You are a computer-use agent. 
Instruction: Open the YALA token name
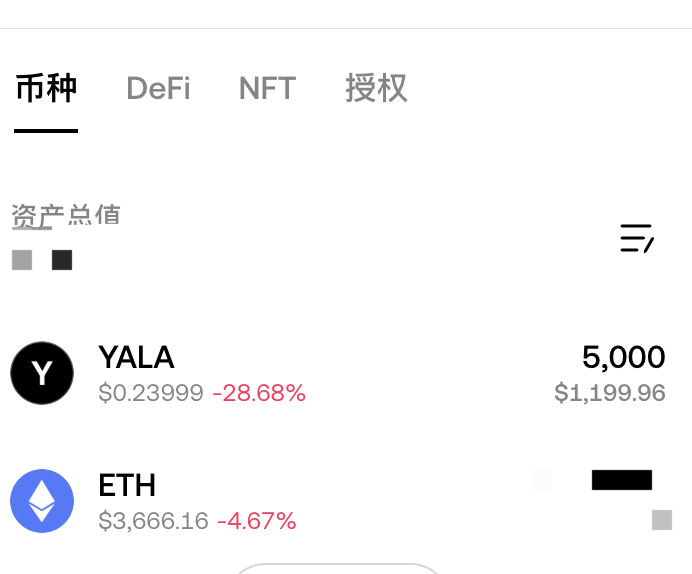click(x=136, y=357)
